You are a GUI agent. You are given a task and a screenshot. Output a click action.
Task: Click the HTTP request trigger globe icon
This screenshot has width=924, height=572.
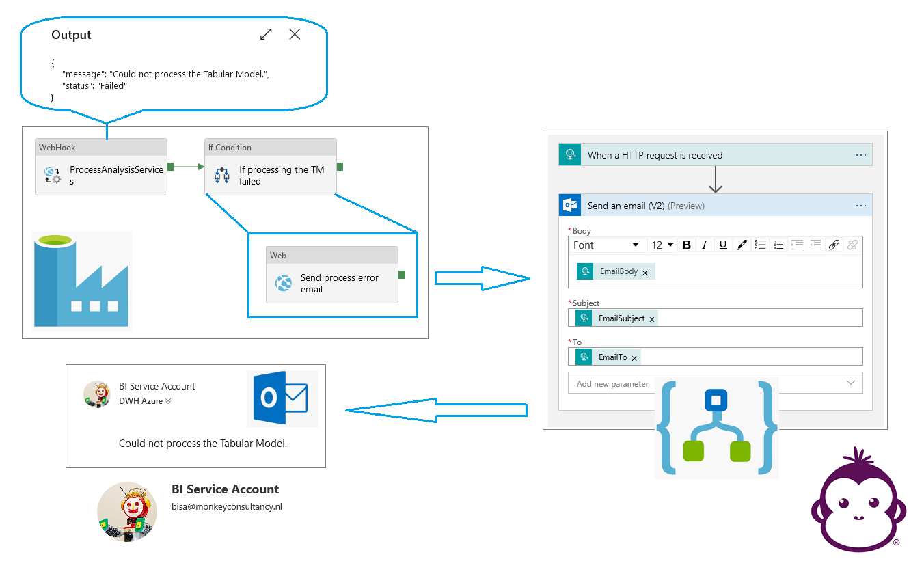[x=569, y=155]
